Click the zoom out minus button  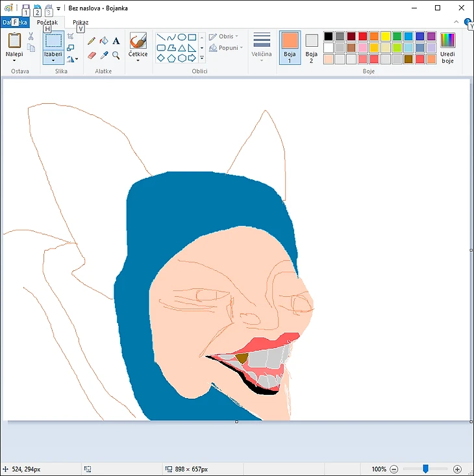(393, 469)
